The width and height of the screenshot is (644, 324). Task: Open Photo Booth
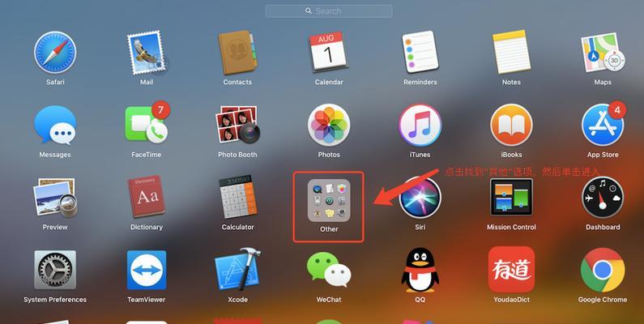point(237,125)
